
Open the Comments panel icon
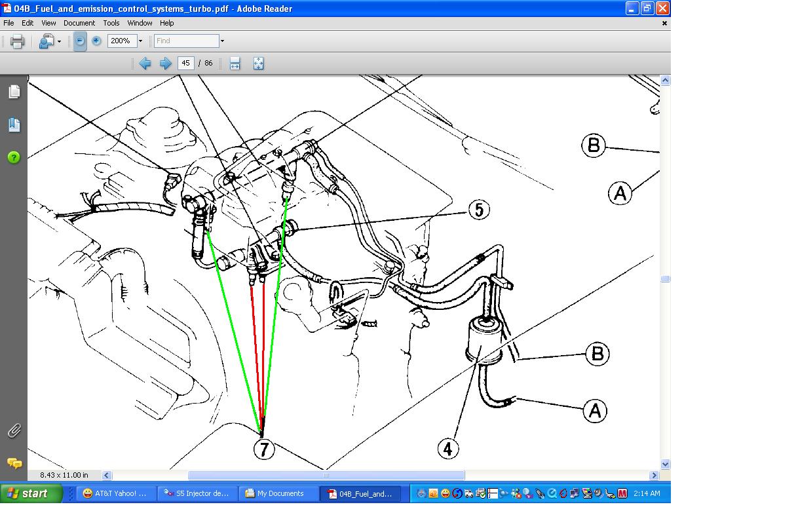pyautogui.click(x=14, y=463)
